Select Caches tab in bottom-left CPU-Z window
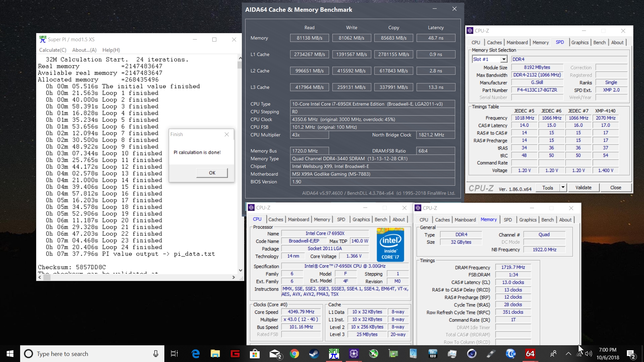The height and width of the screenshot is (362, 644). [x=276, y=220]
